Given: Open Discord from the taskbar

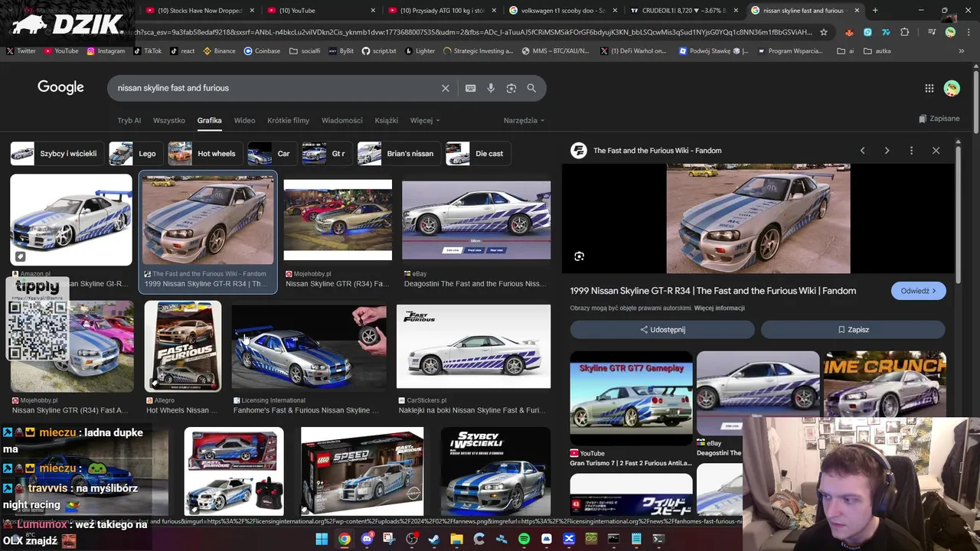Looking at the screenshot, I should pos(367,539).
